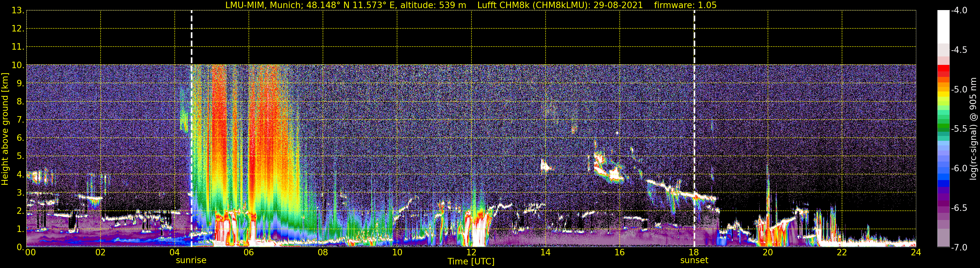Click the time axis tick label '10'
This screenshot has height=268, width=980.
[x=397, y=252]
